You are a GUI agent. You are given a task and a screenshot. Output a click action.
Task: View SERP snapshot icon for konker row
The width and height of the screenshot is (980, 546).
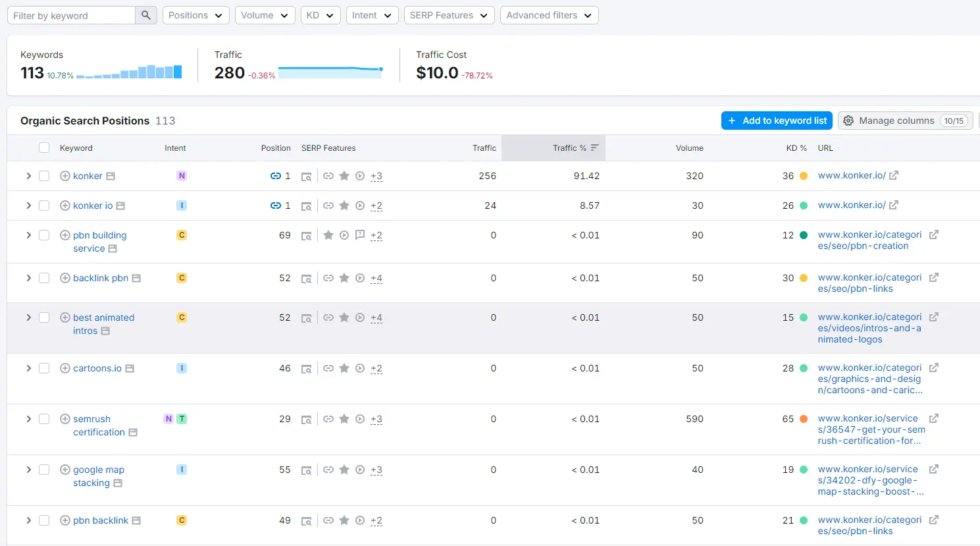[x=306, y=177]
